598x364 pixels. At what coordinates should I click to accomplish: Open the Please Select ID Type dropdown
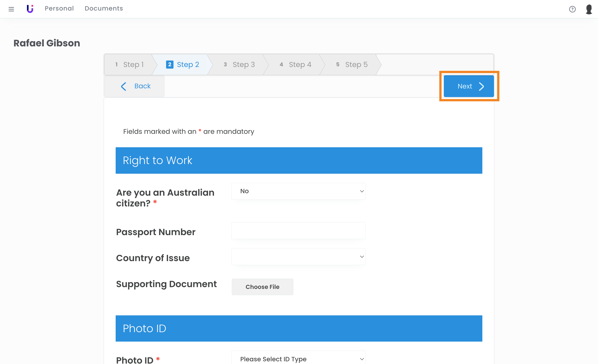(298, 359)
